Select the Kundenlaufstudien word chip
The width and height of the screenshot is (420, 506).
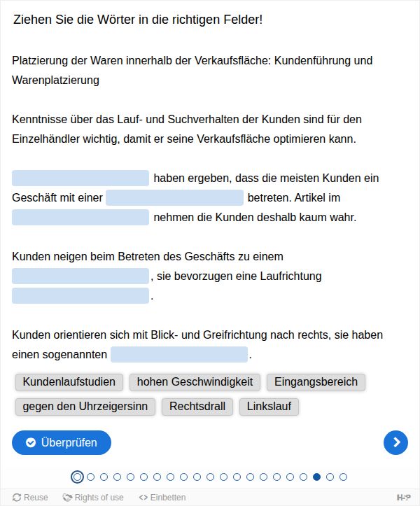click(x=69, y=382)
